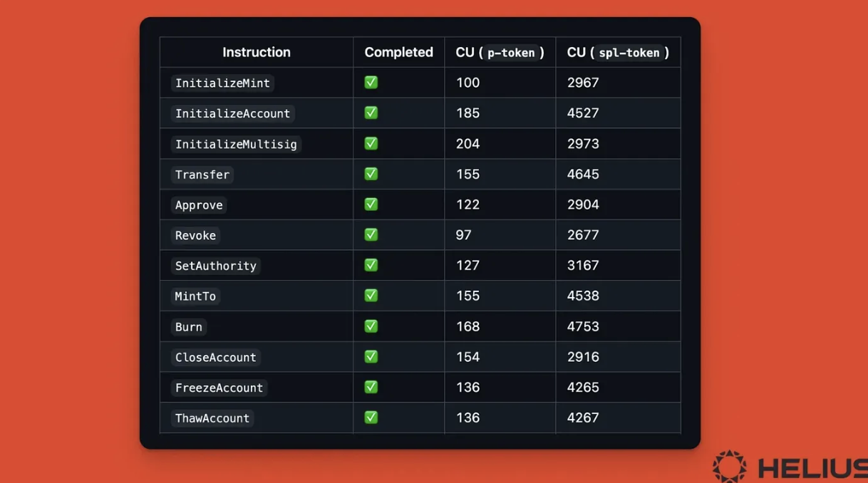Select the Revoke instruction label

195,236
